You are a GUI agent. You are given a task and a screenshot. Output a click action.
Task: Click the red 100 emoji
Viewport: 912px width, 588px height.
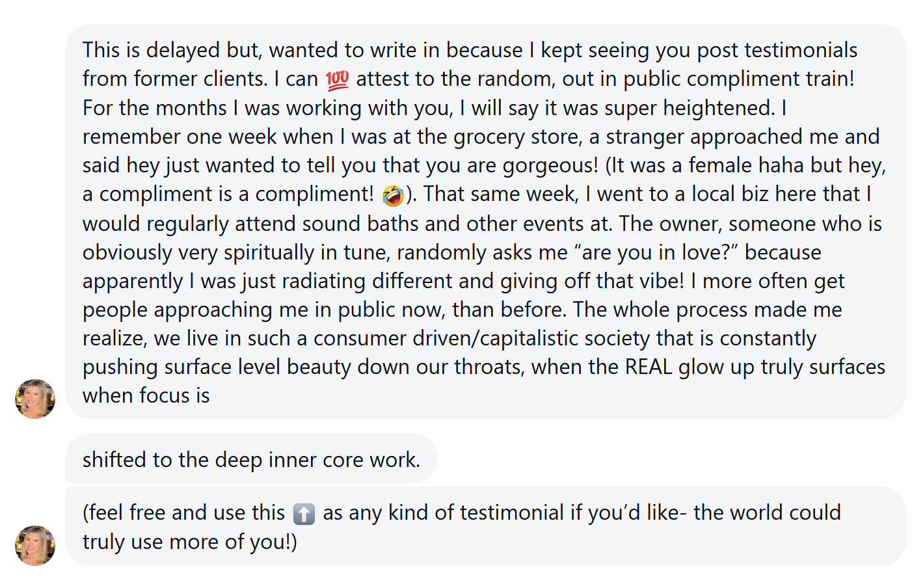point(337,79)
